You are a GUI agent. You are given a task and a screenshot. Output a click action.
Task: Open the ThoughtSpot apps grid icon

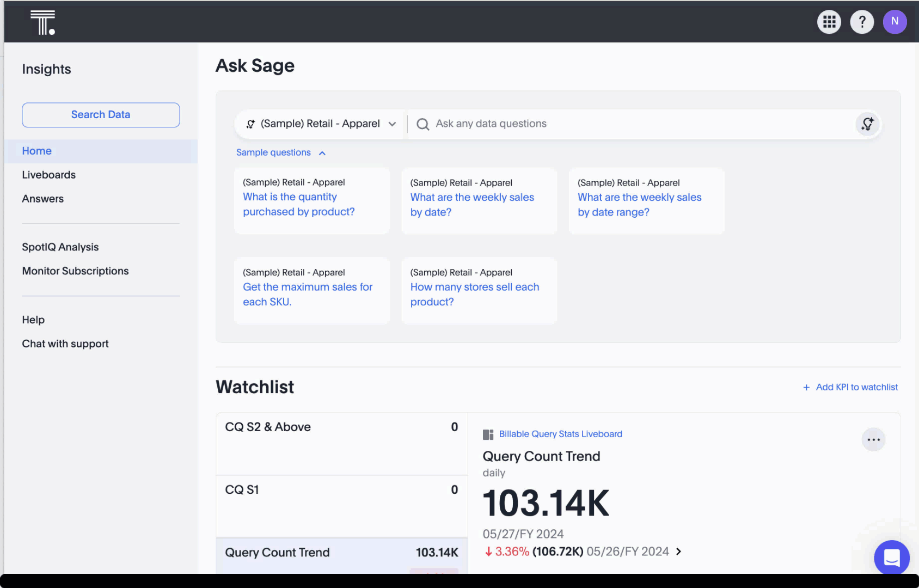[x=829, y=22]
